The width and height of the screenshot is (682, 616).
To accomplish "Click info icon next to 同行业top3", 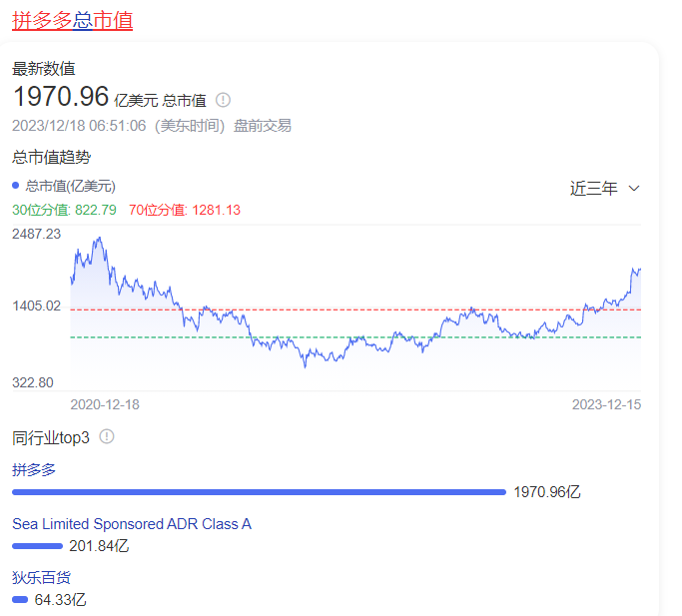I will point(107,436).
